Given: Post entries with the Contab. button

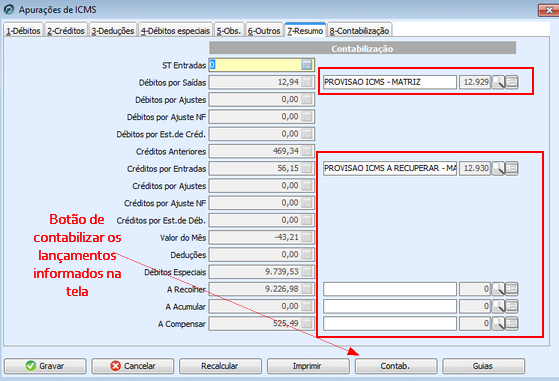Looking at the screenshot, I should [x=396, y=366].
